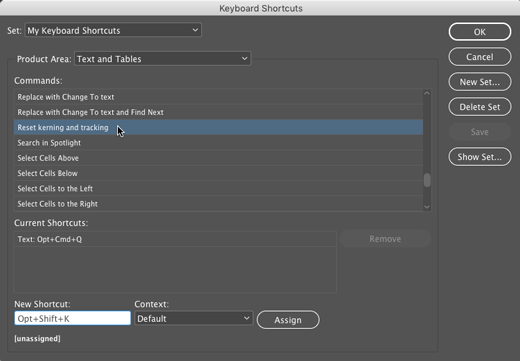Click the New Shortcut input field
The height and width of the screenshot is (361, 520).
point(72,318)
